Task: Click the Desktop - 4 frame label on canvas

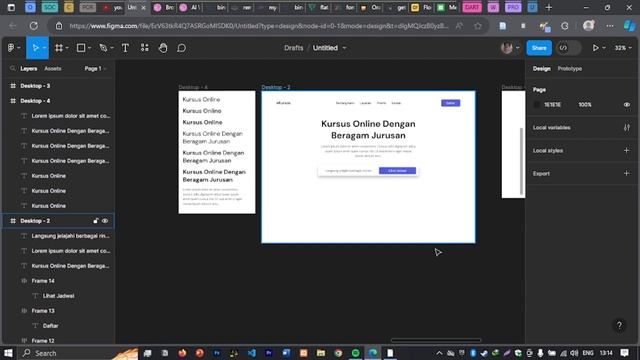Action: click(193, 87)
